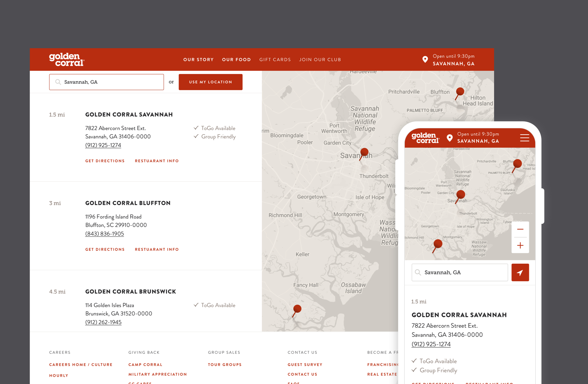Open the Contact Us footer link
588x384 pixels.
tap(302, 374)
